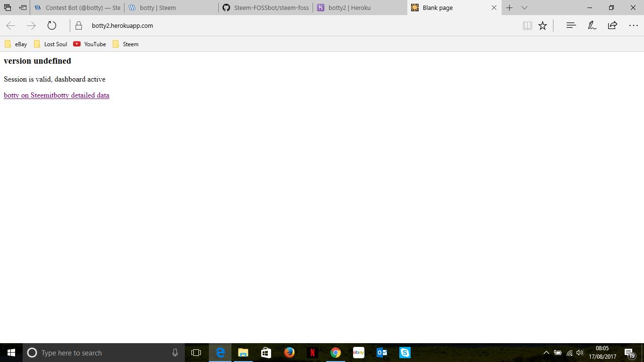This screenshot has height=362, width=644.
Task: Open the site security padlock info
Action: click(79, 25)
